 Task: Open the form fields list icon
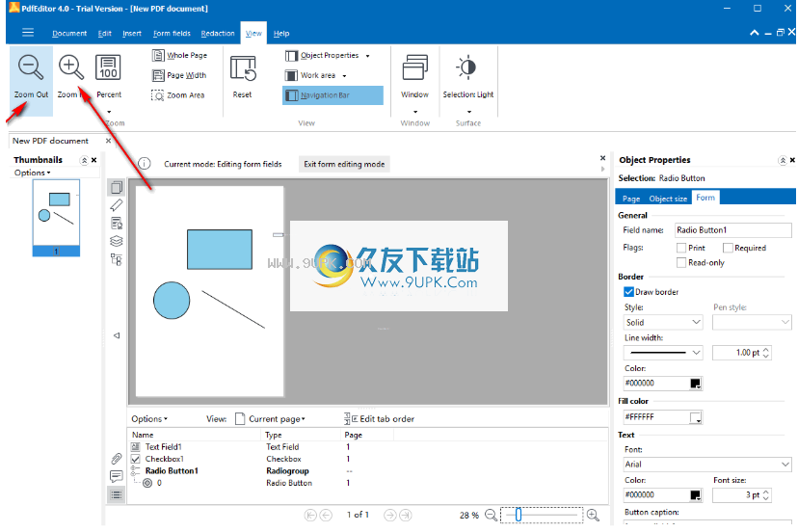coord(117,494)
